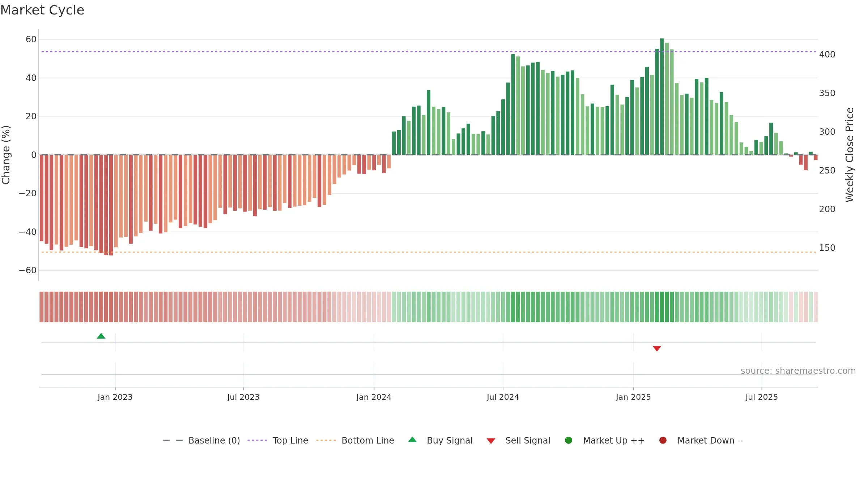Image resolution: width=868 pixels, height=488 pixels.
Task: Click the Change (%) axis title
Action: point(6,155)
